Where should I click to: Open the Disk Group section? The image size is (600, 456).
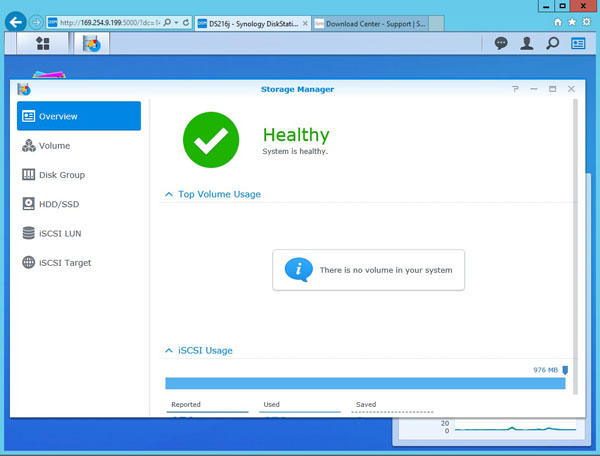[x=79, y=175]
